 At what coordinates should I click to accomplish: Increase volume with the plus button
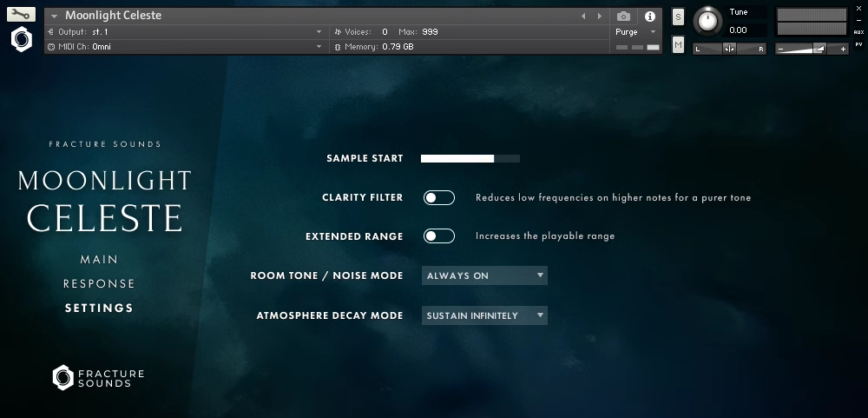pos(843,50)
